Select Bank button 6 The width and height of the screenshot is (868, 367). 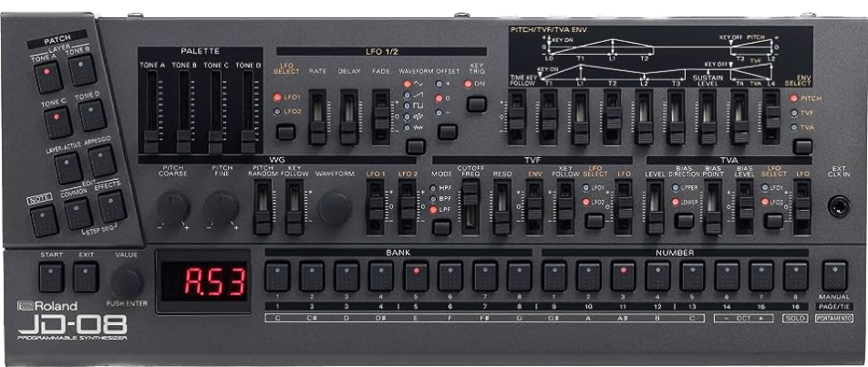tap(450, 277)
